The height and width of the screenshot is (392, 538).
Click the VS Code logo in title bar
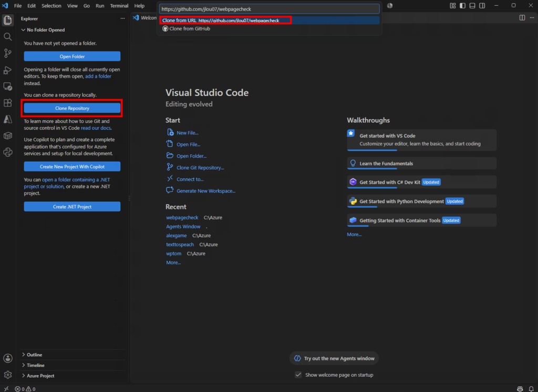(5, 5)
